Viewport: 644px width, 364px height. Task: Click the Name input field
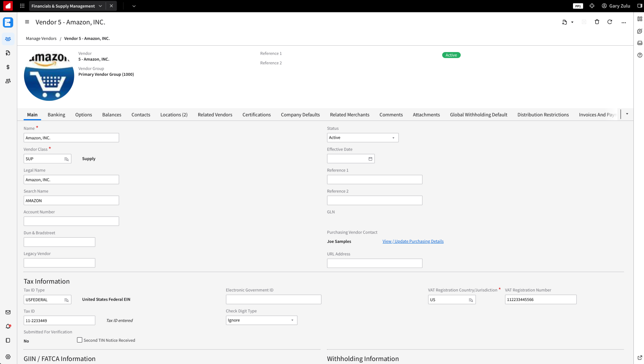[x=71, y=138]
